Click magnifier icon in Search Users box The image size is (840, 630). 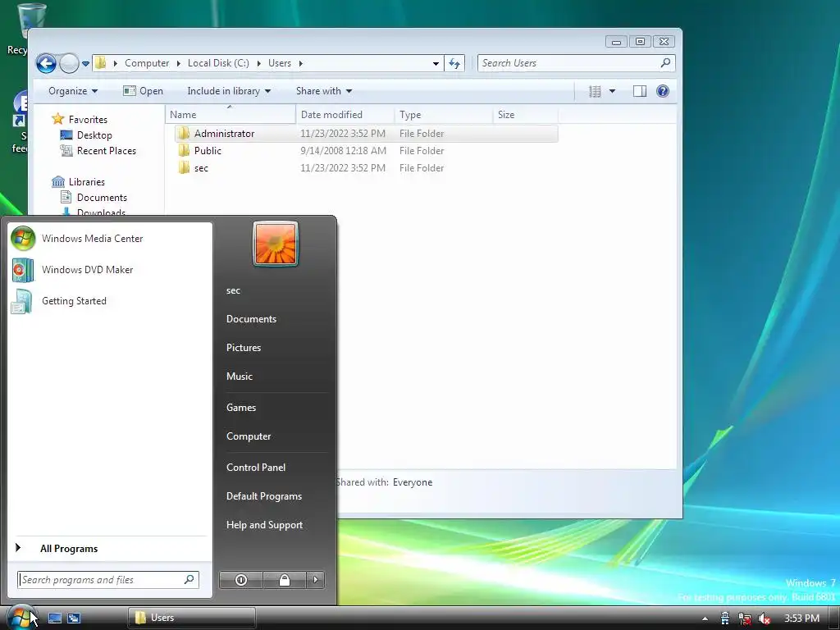click(665, 62)
